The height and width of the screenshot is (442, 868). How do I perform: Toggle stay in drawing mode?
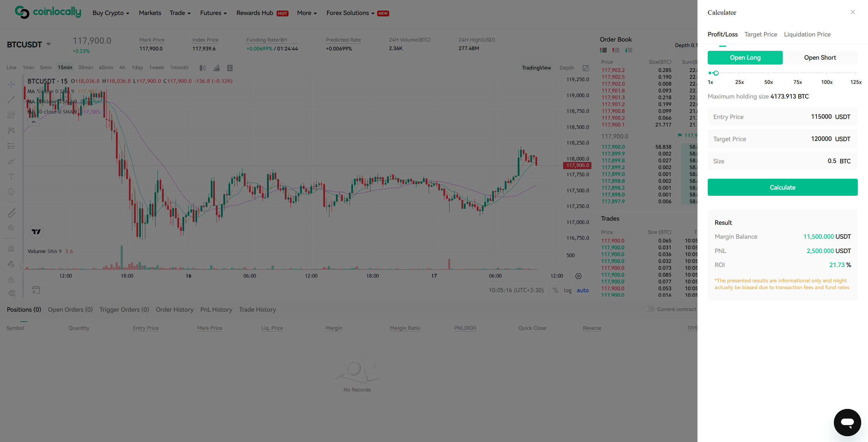click(x=11, y=264)
